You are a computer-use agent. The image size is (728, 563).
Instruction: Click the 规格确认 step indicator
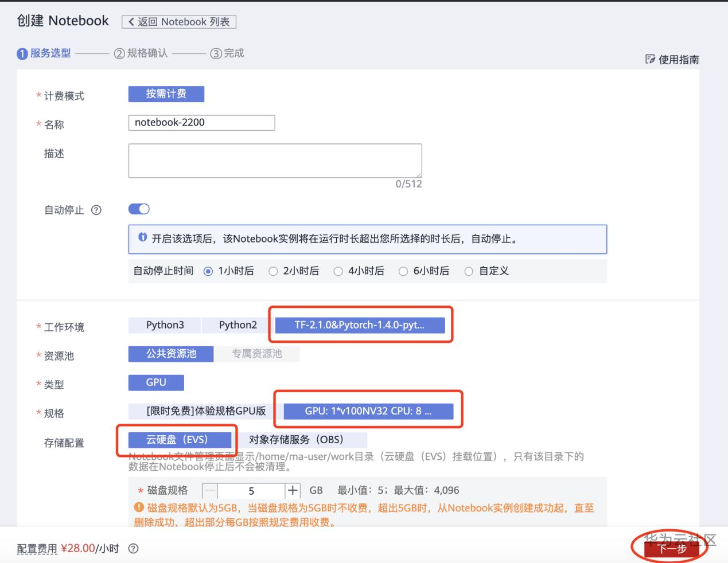[x=141, y=53]
